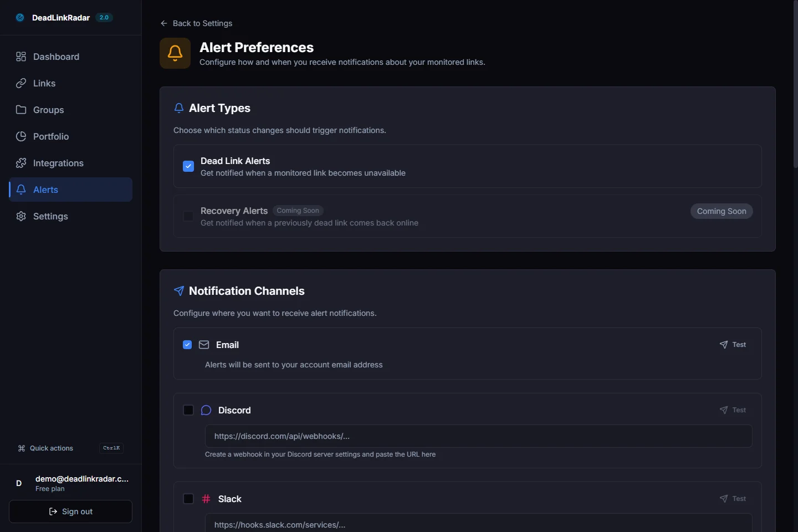The height and width of the screenshot is (532, 798).
Task: Go Back to Settings link
Action: (196, 23)
